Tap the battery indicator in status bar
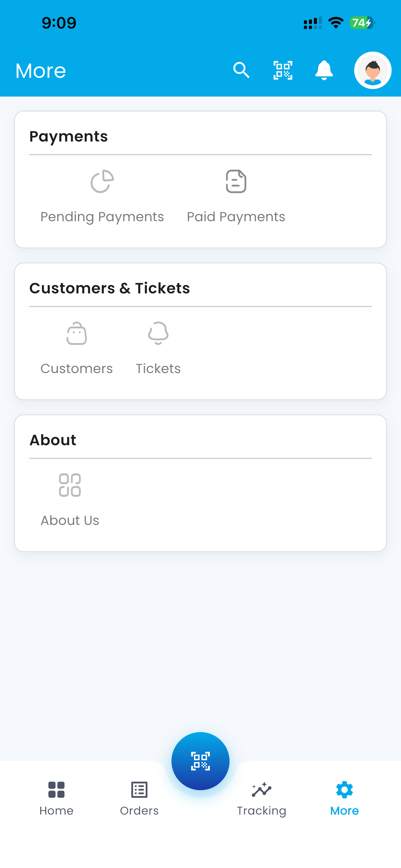The width and height of the screenshot is (401, 868). pyautogui.click(x=362, y=23)
